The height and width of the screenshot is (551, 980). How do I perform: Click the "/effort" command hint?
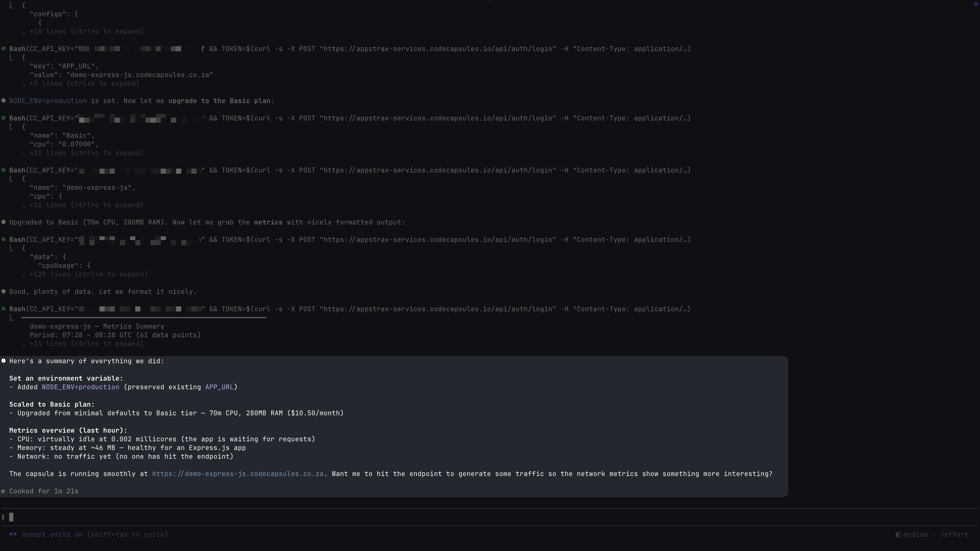point(954,535)
